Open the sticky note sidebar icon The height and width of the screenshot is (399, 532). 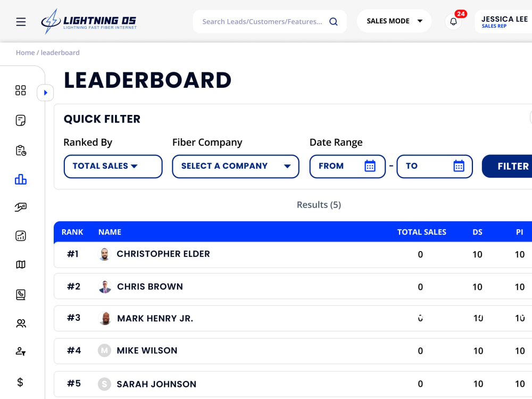[20, 120]
